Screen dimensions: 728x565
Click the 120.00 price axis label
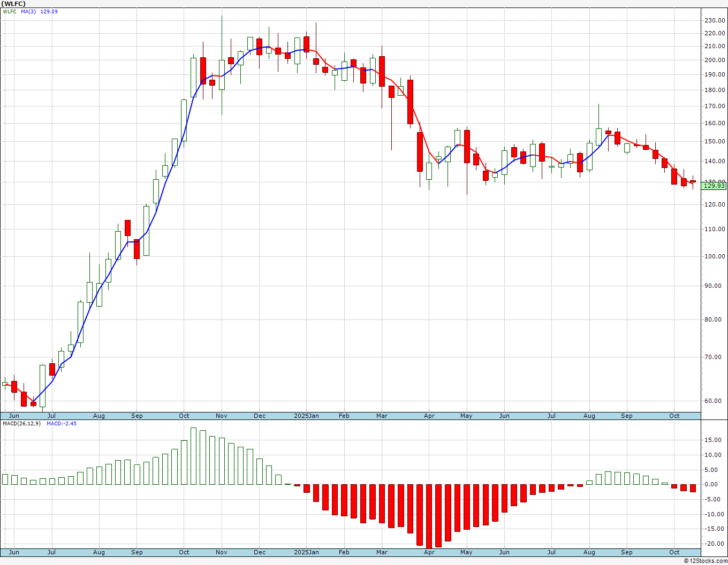tap(715, 205)
